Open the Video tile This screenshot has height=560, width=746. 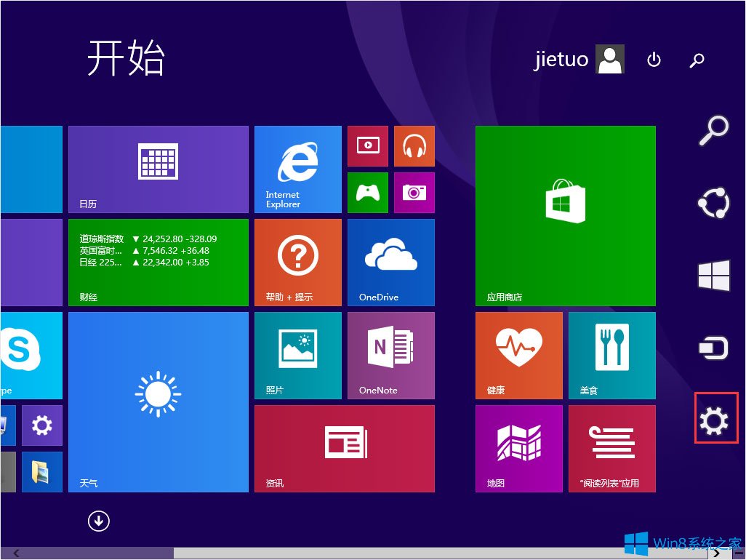click(368, 146)
